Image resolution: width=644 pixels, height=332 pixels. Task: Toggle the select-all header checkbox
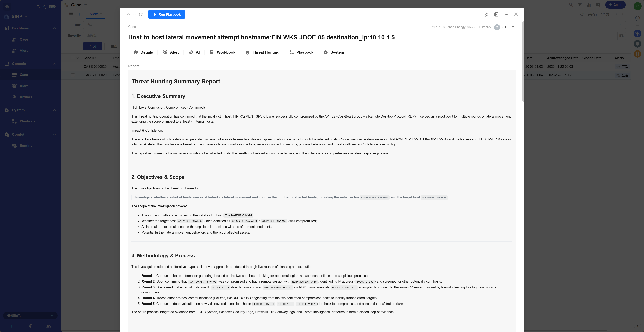[73, 58]
